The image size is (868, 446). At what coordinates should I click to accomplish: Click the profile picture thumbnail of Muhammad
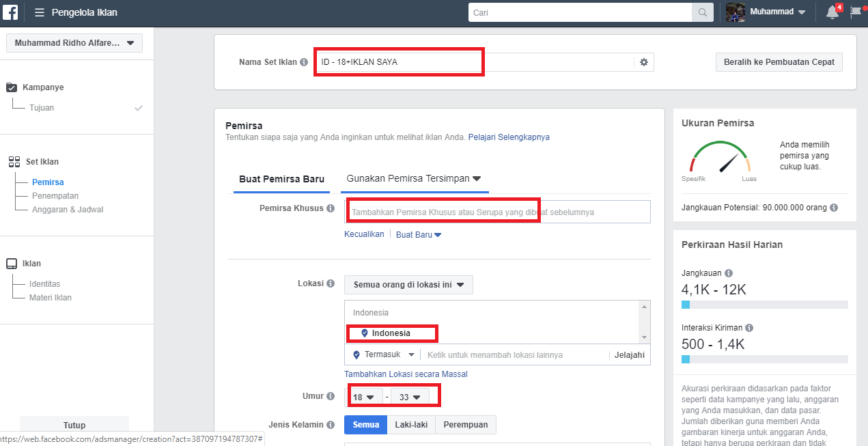736,12
